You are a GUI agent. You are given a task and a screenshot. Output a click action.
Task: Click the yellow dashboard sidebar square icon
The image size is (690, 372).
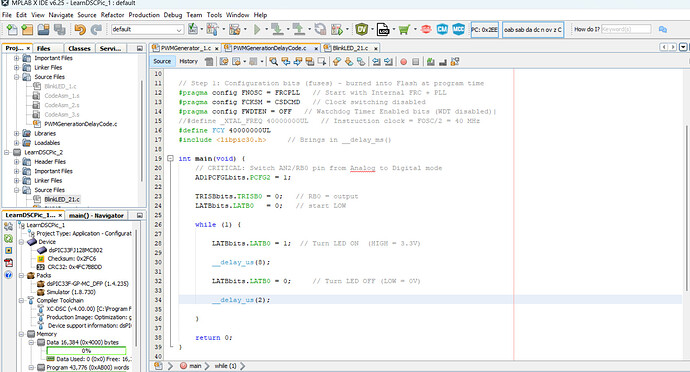point(8,250)
